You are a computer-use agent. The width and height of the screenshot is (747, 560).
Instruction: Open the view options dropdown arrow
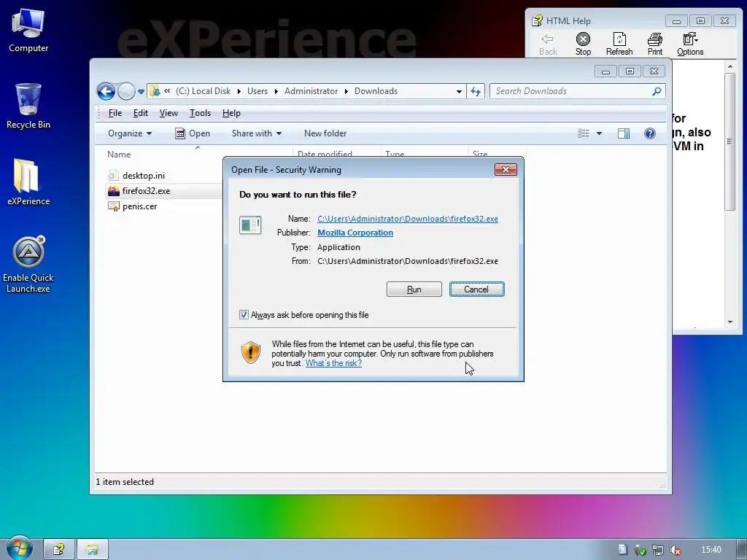pyautogui.click(x=600, y=133)
